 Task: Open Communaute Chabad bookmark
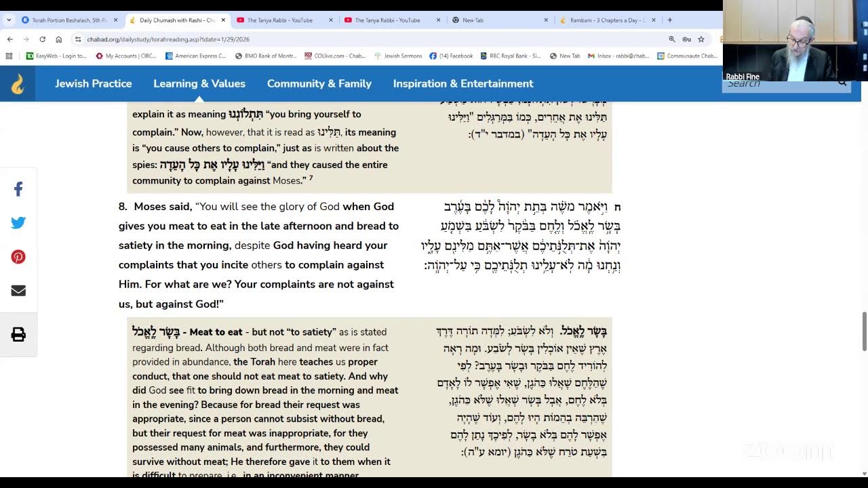(687, 56)
